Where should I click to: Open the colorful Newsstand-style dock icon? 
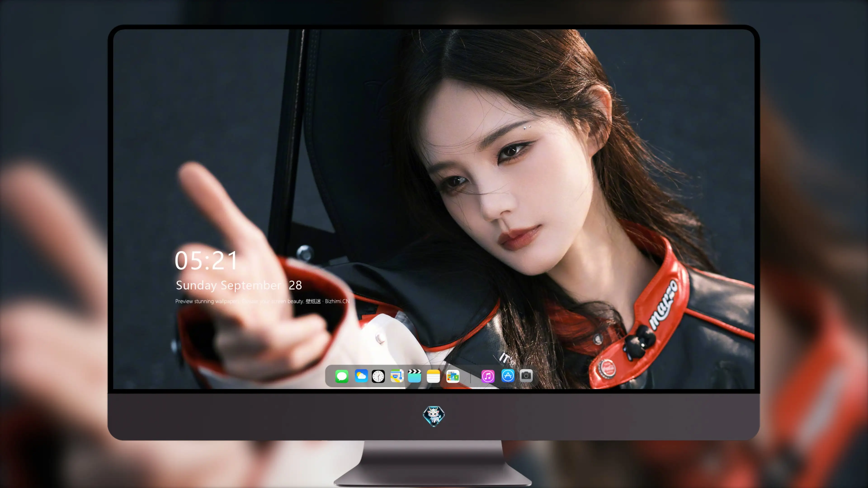(453, 376)
